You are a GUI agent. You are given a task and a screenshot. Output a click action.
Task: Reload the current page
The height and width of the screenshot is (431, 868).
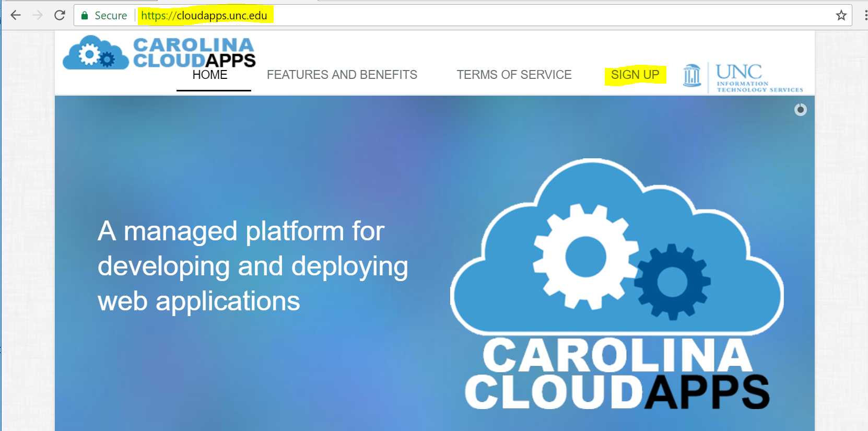60,15
